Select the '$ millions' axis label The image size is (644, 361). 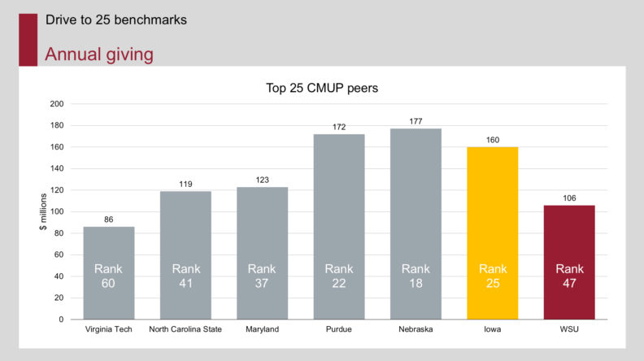click(43, 211)
